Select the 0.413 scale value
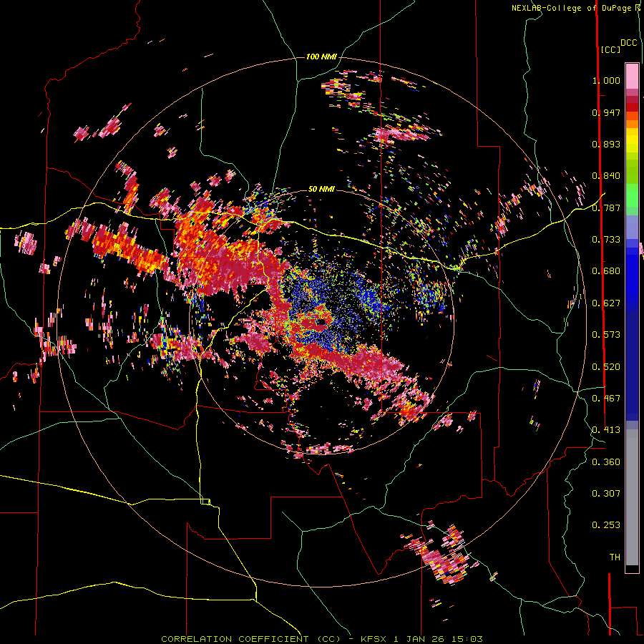This screenshot has width=644, height=644. point(606,430)
